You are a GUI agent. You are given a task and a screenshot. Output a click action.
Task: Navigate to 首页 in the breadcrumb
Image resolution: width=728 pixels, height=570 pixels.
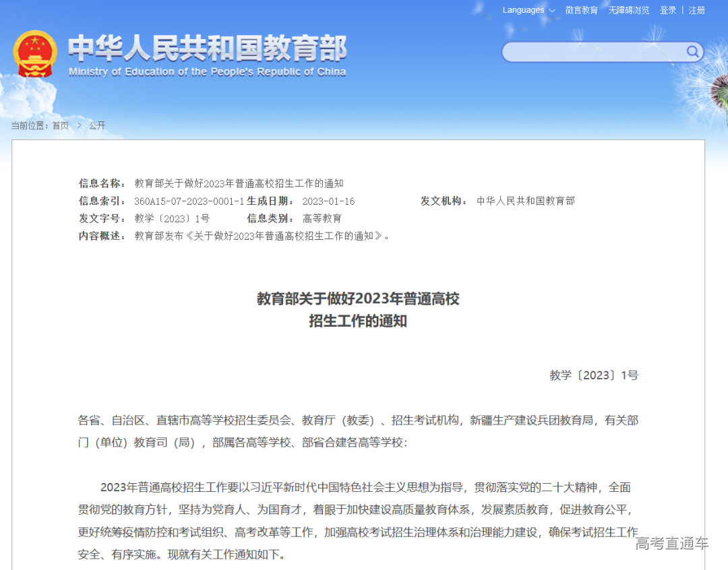pyautogui.click(x=61, y=125)
